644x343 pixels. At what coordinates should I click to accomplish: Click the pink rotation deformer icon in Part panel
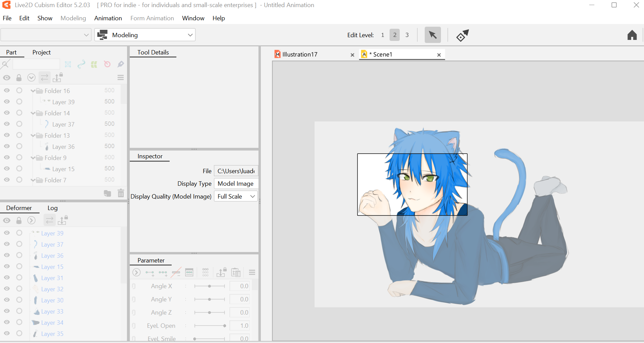107,64
